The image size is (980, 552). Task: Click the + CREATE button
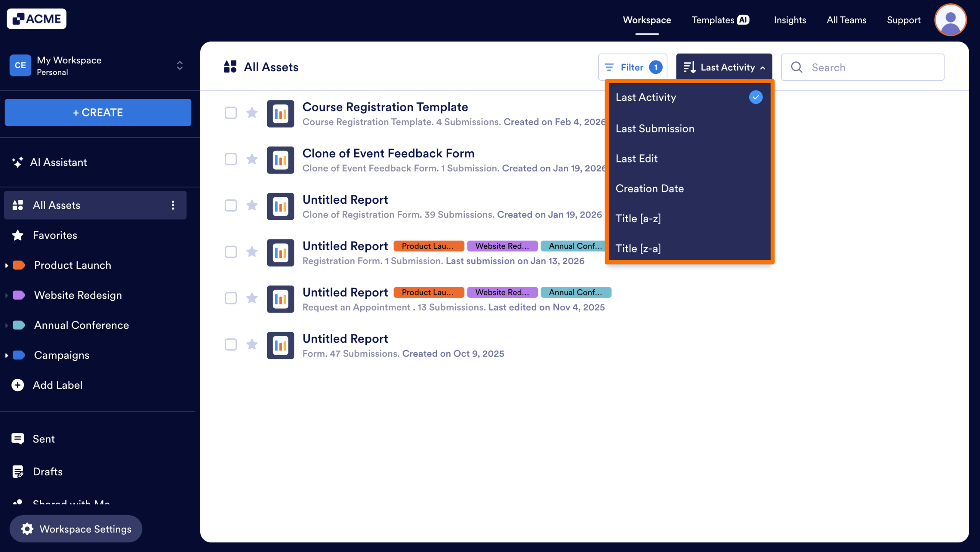coord(98,112)
